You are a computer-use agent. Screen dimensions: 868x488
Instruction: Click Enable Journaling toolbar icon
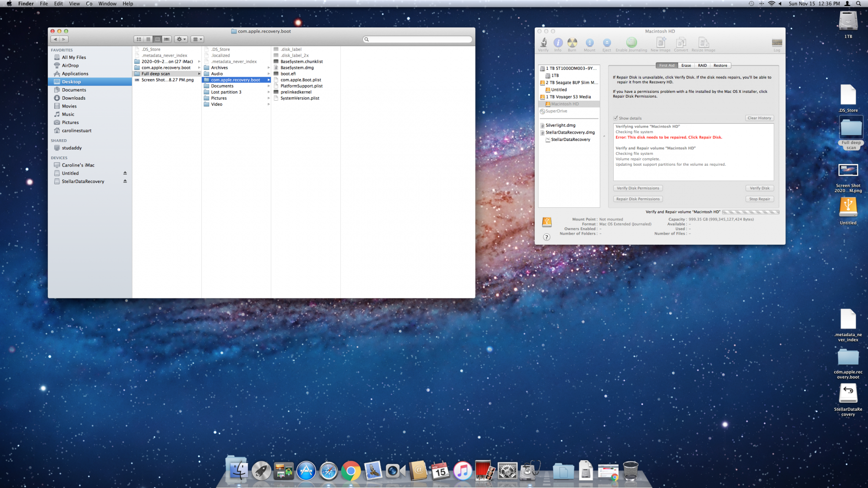tap(631, 44)
